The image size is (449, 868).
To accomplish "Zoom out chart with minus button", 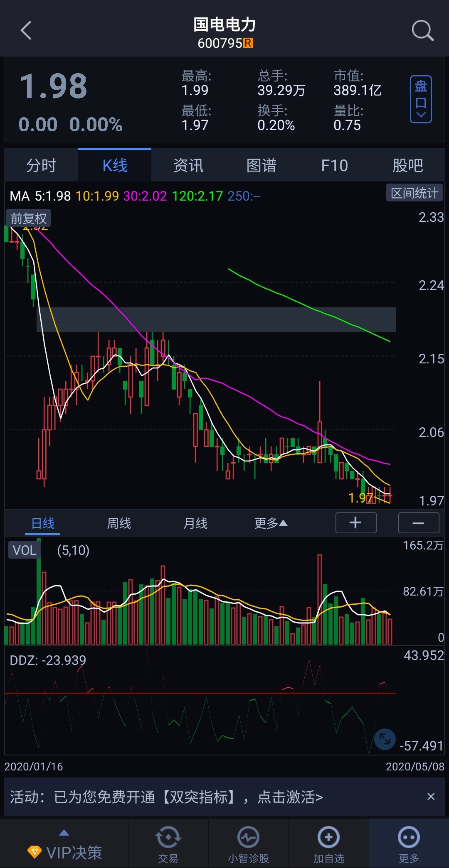I will 419,522.
